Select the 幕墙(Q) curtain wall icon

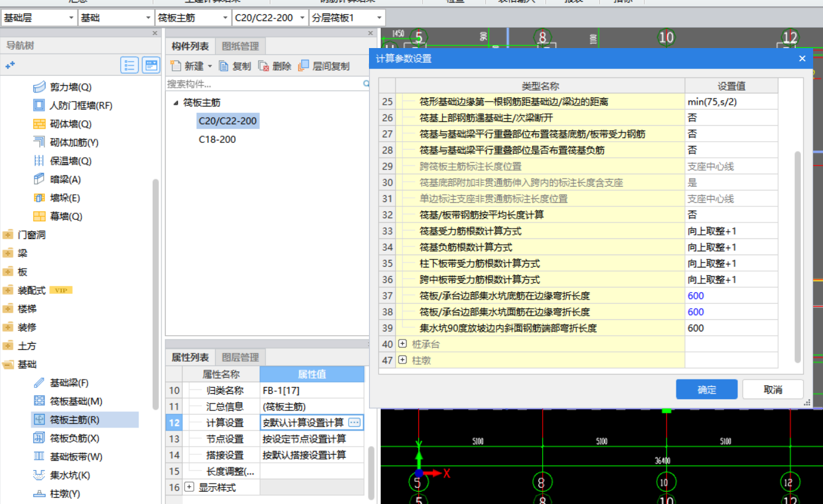pyautogui.click(x=39, y=216)
